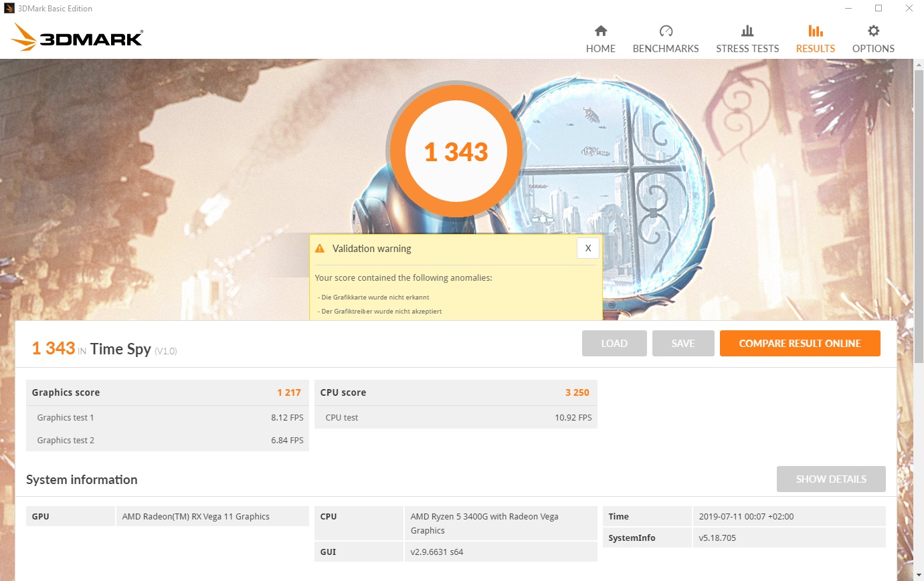Go to the Home section icon
The image size is (924, 581).
(601, 31)
